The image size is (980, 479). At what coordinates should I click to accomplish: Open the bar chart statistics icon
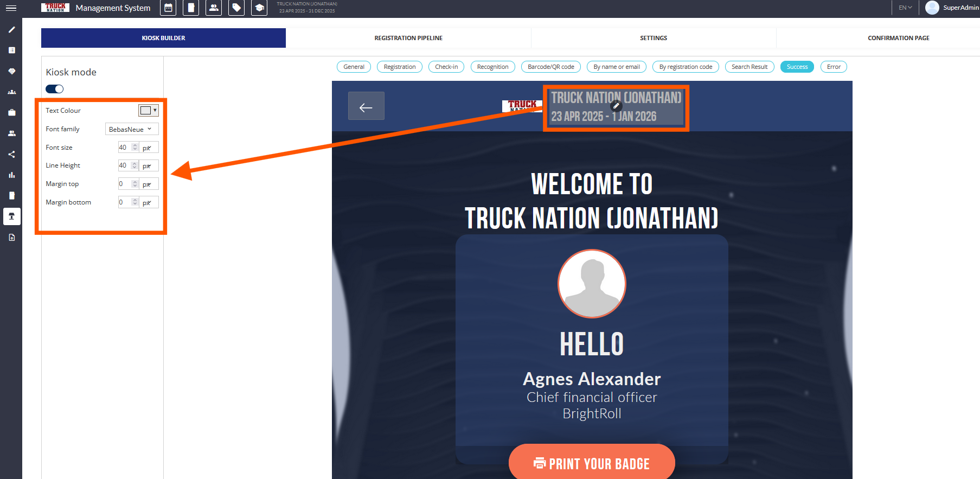[x=11, y=175]
